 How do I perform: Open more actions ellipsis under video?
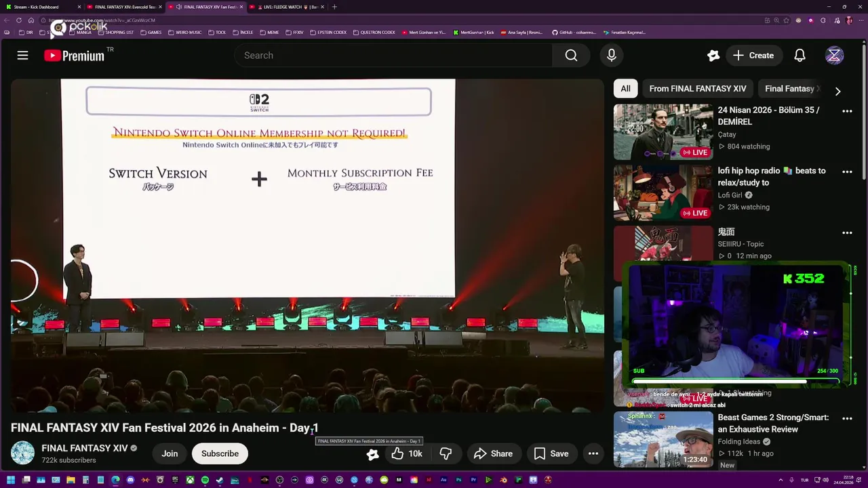coord(593,453)
